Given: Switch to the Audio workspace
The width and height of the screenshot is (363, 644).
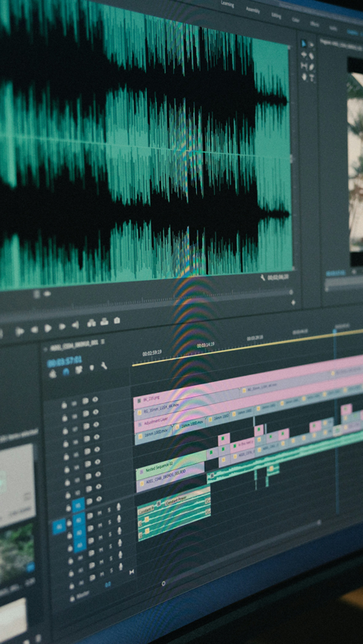Looking at the screenshot, I should tap(333, 27).
